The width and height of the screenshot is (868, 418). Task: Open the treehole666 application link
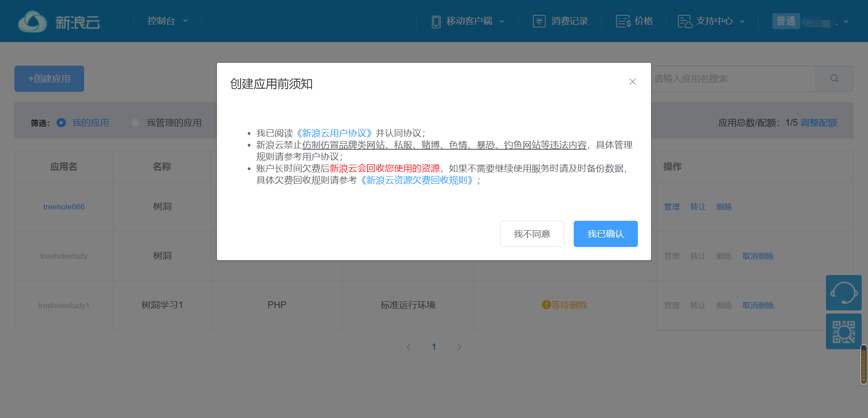[x=64, y=207]
